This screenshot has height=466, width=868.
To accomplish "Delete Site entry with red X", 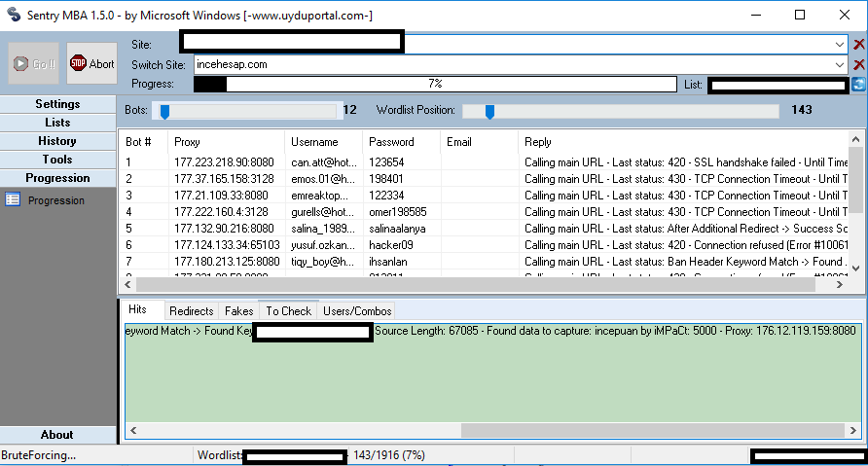I will (x=859, y=45).
